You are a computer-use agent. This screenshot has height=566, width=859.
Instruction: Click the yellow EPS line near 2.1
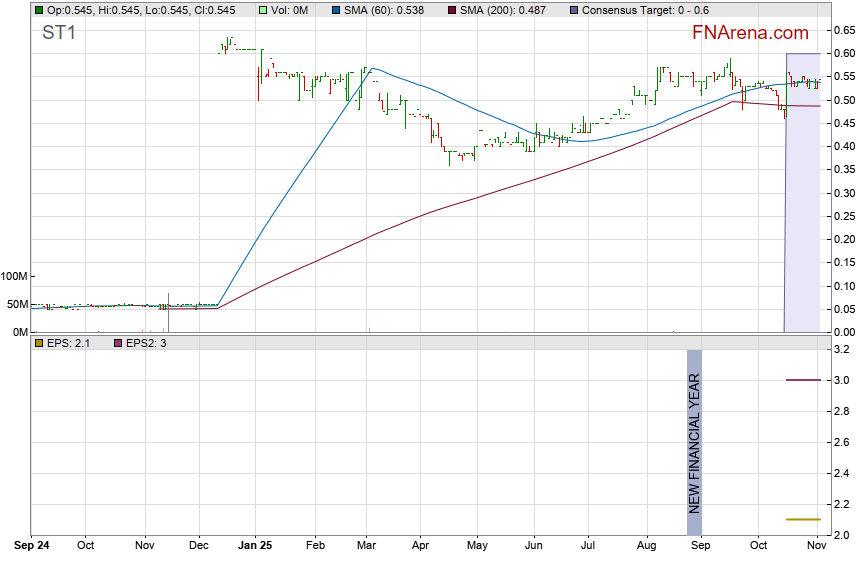tap(803, 519)
